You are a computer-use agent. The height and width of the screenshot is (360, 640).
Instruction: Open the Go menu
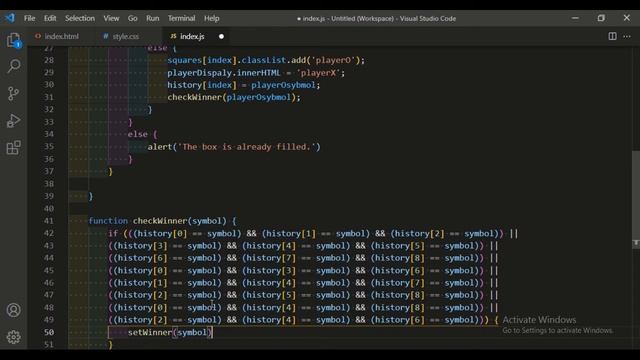(x=133, y=18)
